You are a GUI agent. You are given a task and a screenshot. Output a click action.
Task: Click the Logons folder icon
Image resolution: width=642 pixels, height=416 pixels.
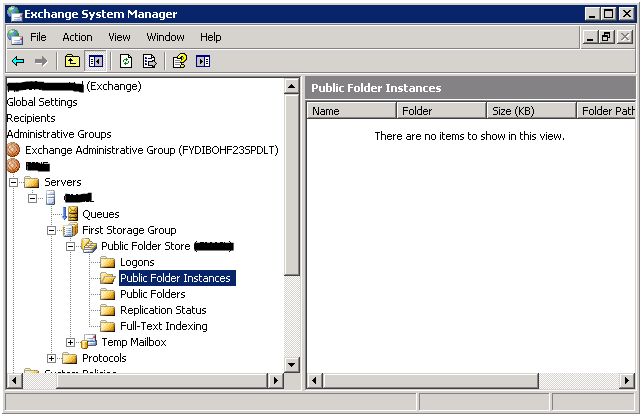[x=108, y=262]
